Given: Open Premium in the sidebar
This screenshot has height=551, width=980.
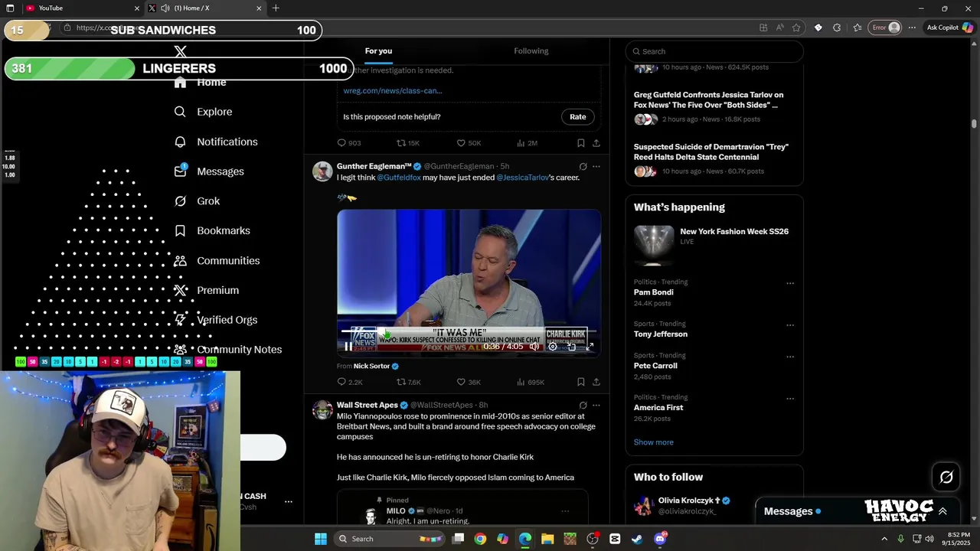Looking at the screenshot, I should click(207, 290).
